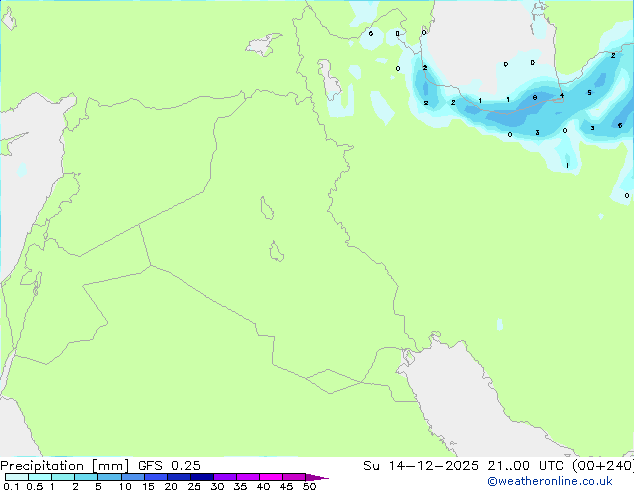Screen dimensions: 634x490
Task: Click the 5–10 mm legend color swatch
Action: click(x=109, y=477)
